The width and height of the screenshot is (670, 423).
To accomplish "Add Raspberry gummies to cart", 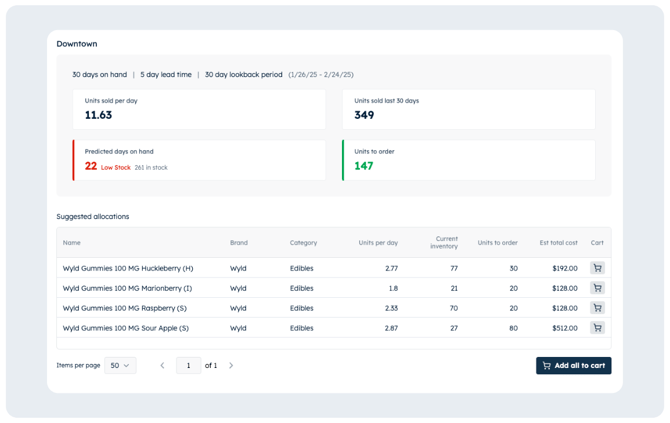I will click(x=597, y=308).
